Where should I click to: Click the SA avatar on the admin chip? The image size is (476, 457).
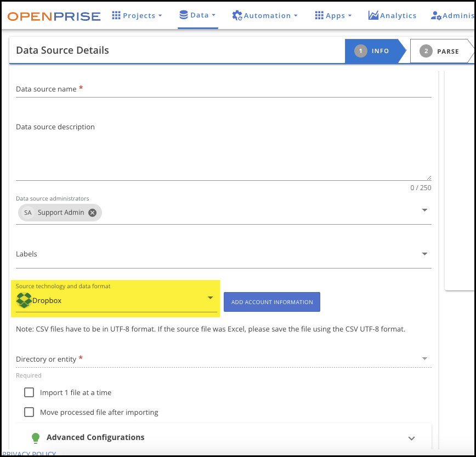point(28,213)
